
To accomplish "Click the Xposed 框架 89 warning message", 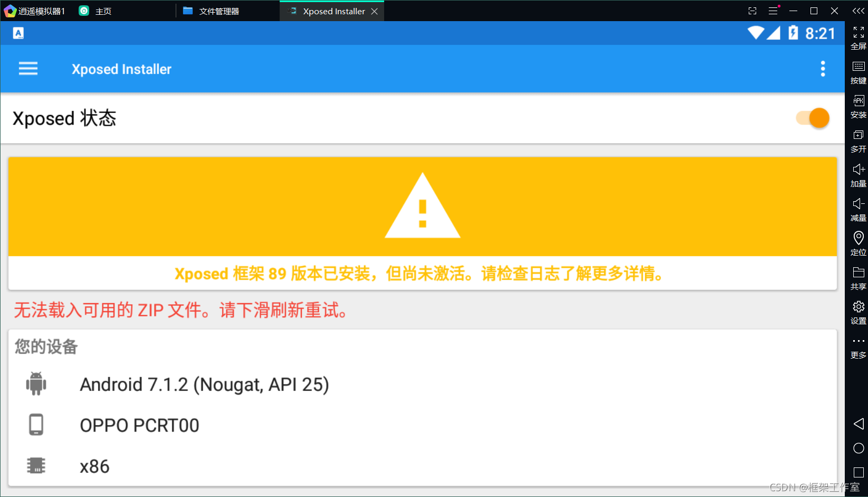I will click(x=420, y=274).
